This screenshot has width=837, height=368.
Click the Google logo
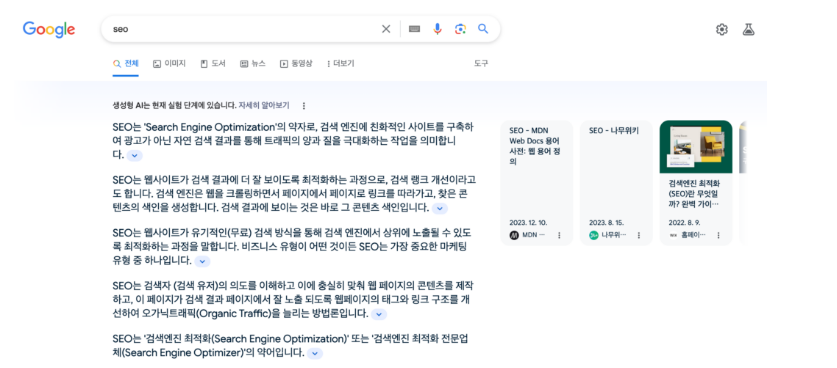49,29
